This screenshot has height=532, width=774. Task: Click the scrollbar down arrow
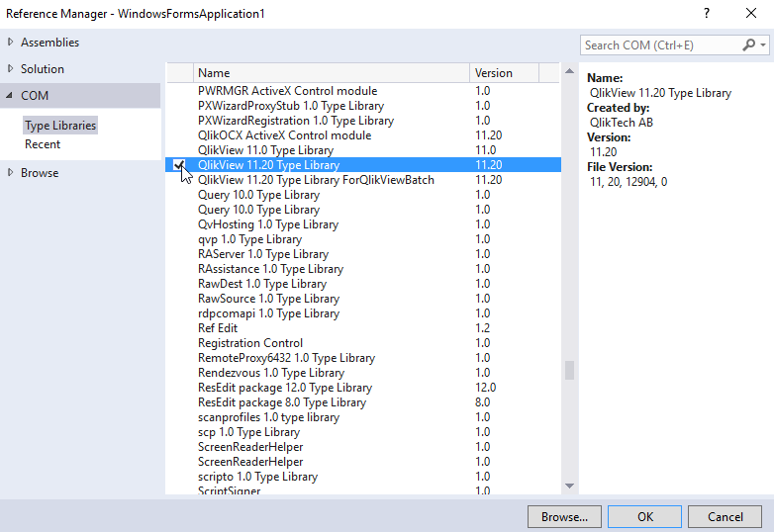pyautogui.click(x=569, y=486)
